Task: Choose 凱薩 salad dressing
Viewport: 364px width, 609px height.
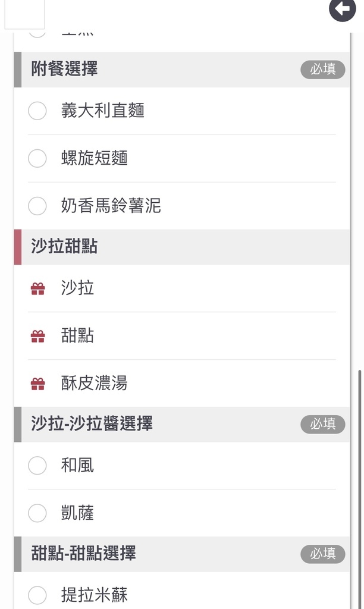Action: pyautogui.click(x=37, y=513)
